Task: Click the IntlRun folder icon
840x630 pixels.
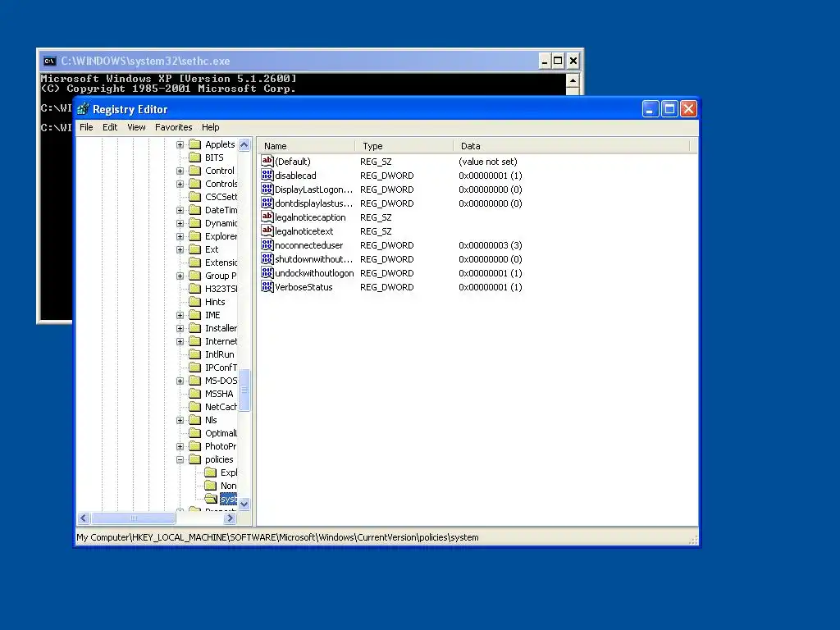Action: tap(195, 354)
